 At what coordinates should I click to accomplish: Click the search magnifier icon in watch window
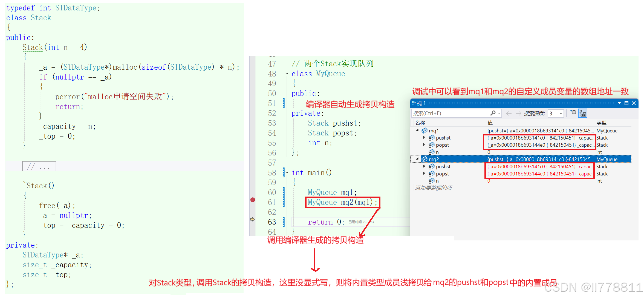coord(493,113)
